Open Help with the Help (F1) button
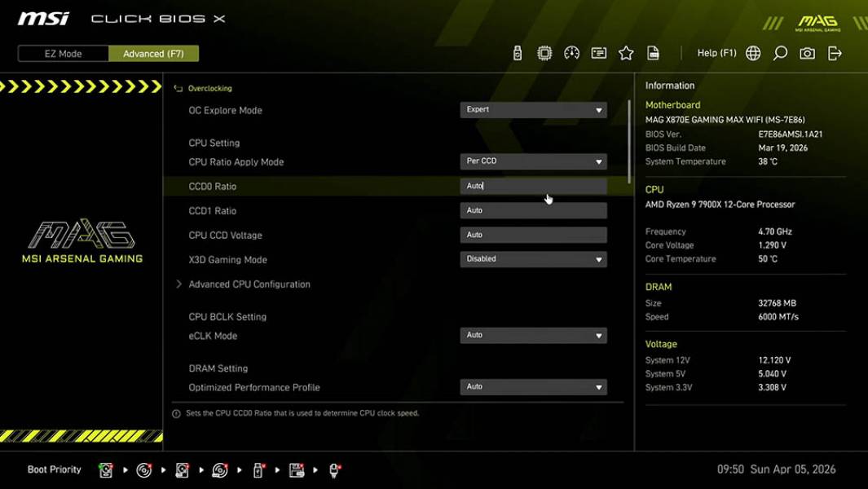 715,52
